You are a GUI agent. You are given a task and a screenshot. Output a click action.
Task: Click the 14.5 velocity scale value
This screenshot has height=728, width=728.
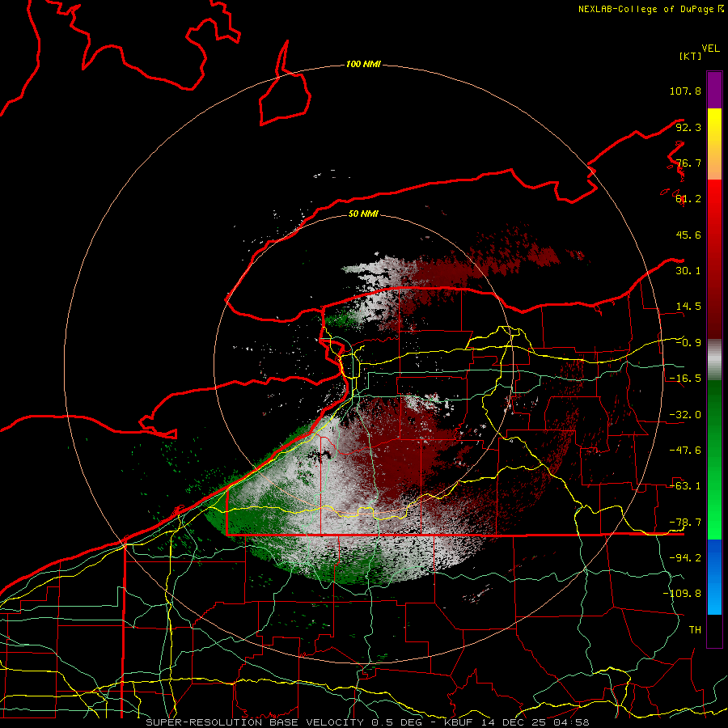click(x=688, y=307)
